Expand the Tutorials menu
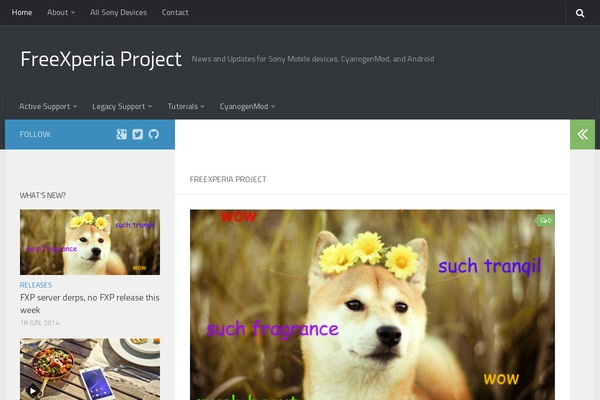This screenshot has width=600, height=400. 186,106
